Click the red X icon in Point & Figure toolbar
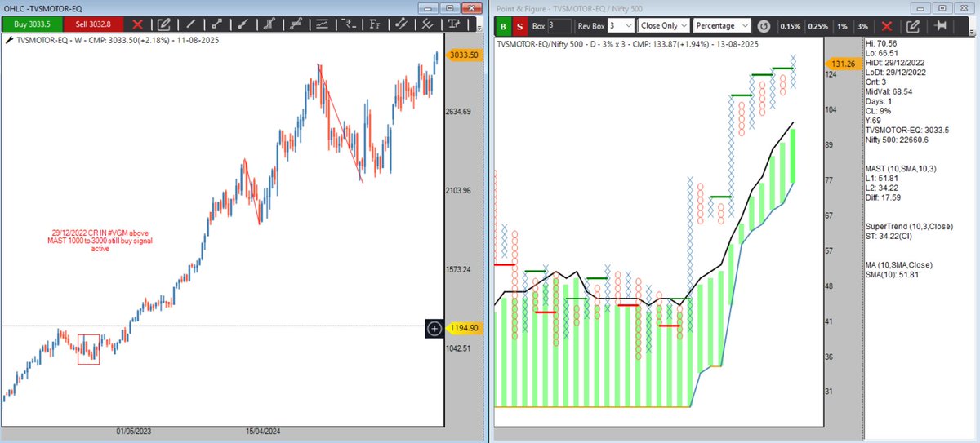The width and height of the screenshot is (980, 443). point(888,26)
